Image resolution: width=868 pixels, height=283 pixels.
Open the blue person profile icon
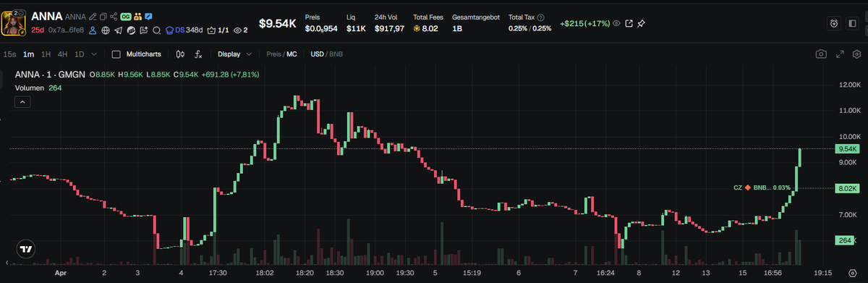coord(93,30)
